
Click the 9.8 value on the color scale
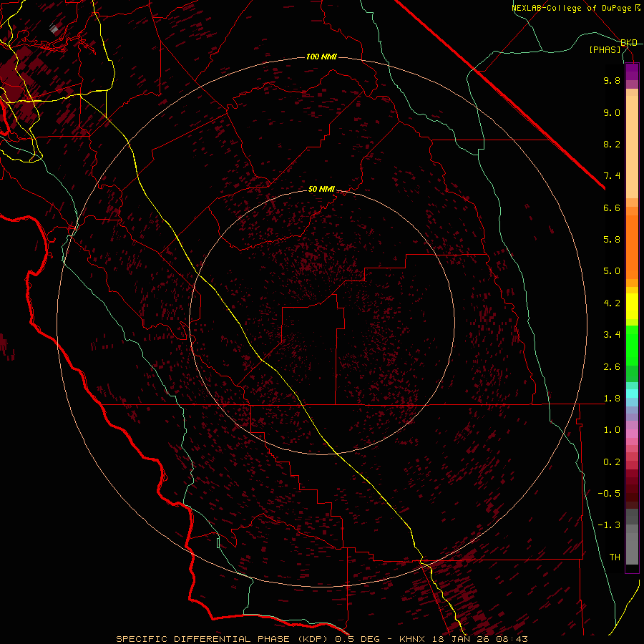612,80
